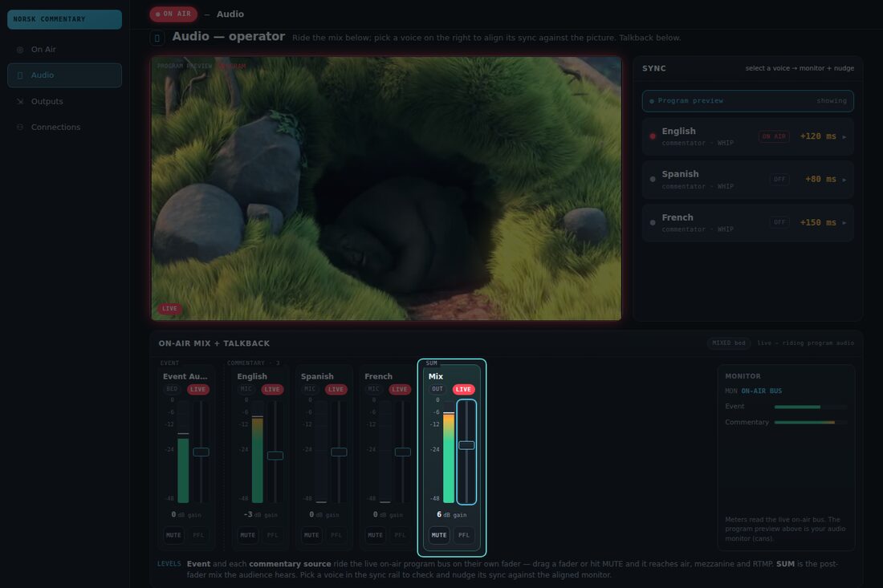Expand the Spanish sync row arrow
This screenshot has width=883, height=588.
pyautogui.click(x=844, y=180)
